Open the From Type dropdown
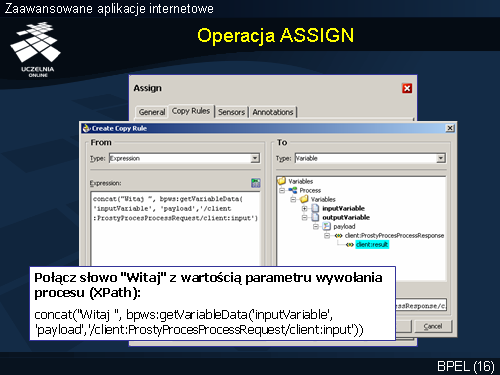This screenshot has width=500, height=375. coord(255,158)
